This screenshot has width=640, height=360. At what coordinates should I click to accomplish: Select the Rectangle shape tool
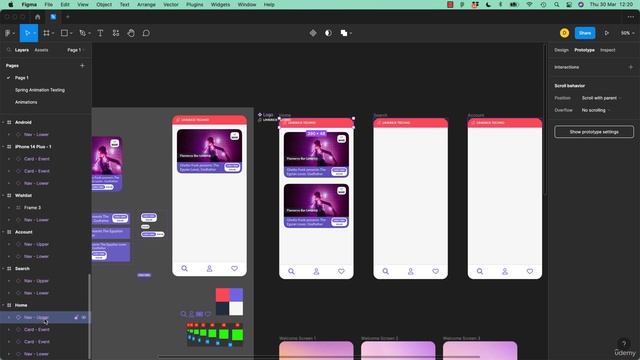pos(64,33)
